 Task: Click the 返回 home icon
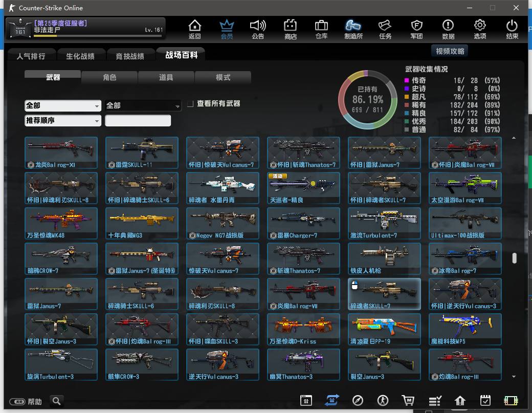[x=195, y=29]
